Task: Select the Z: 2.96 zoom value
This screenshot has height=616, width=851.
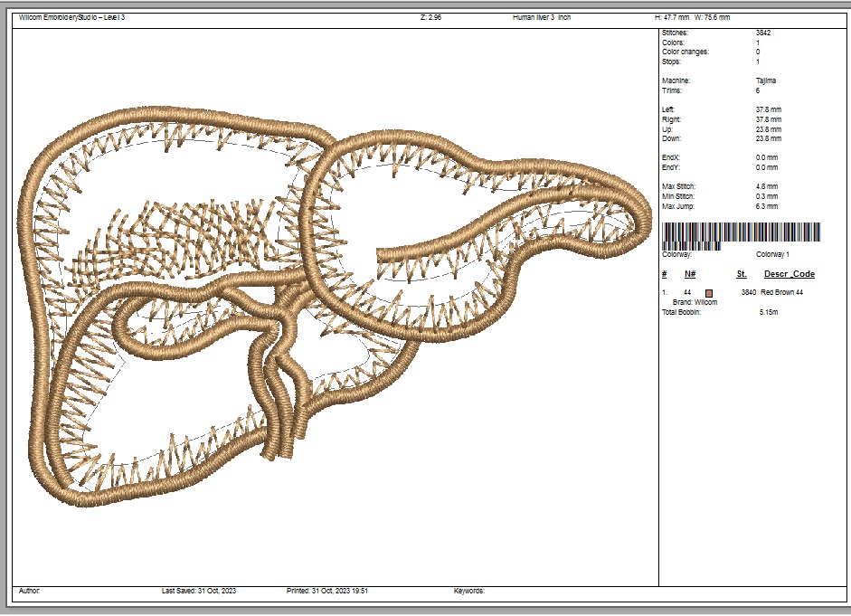Action: pos(431,17)
